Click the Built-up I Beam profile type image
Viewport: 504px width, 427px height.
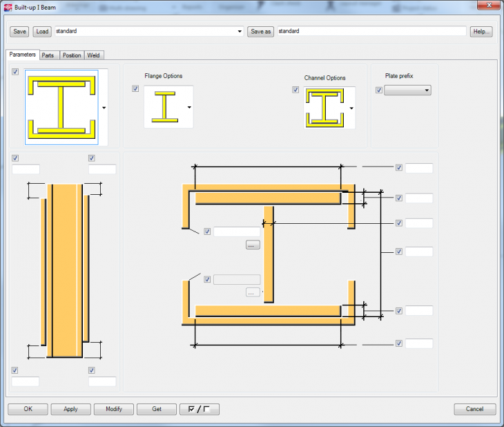[x=61, y=107]
